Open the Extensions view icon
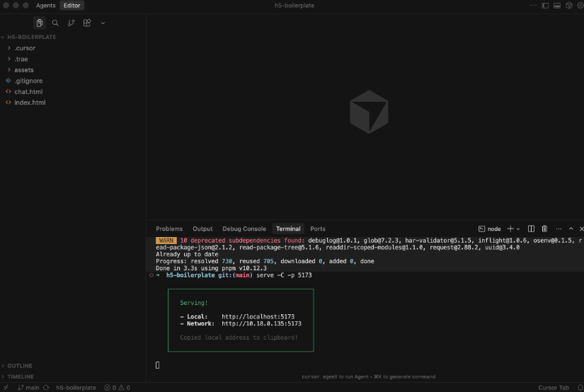Screen dimensions: 584x392 pos(87,23)
